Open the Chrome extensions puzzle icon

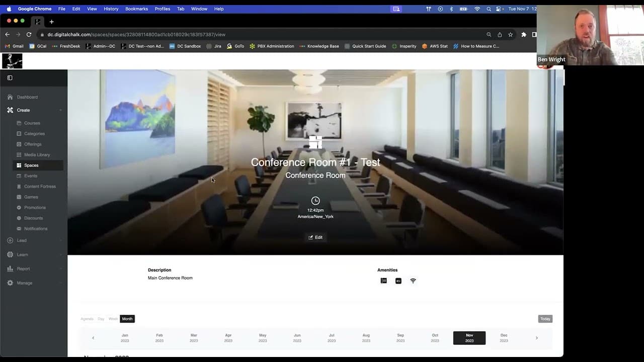(524, 35)
